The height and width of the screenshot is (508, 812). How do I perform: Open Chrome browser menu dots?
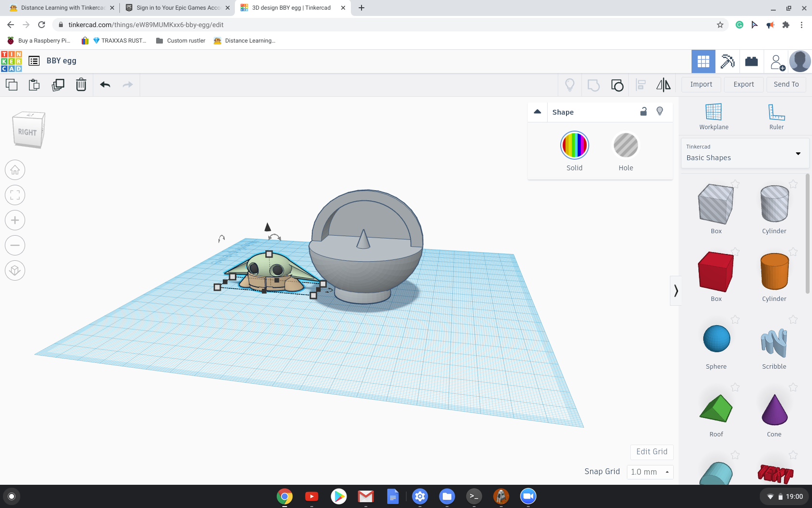tap(801, 25)
